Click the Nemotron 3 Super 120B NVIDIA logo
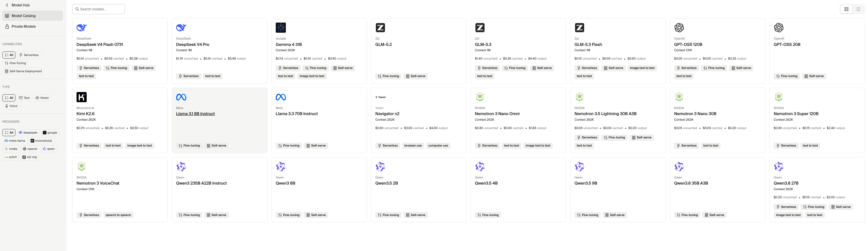 (779, 97)
